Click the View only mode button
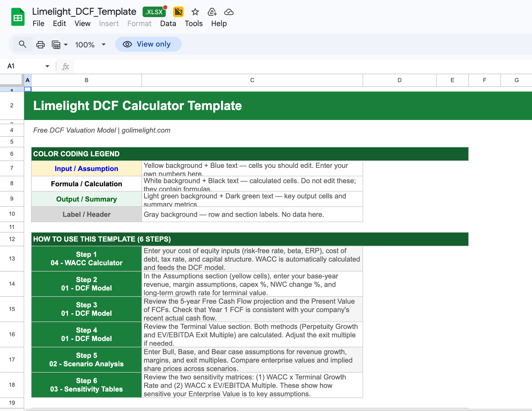The height and width of the screenshot is (411, 532). coord(148,44)
